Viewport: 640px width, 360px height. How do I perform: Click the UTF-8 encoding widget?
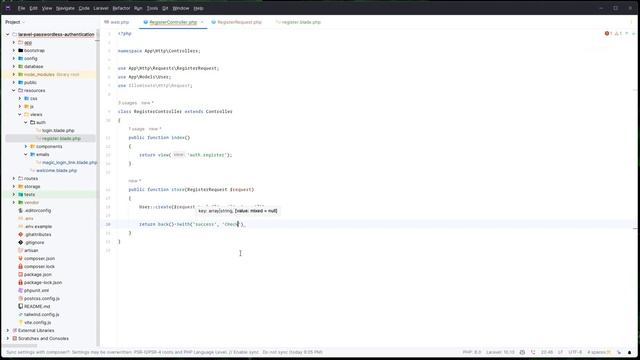(x=575, y=352)
